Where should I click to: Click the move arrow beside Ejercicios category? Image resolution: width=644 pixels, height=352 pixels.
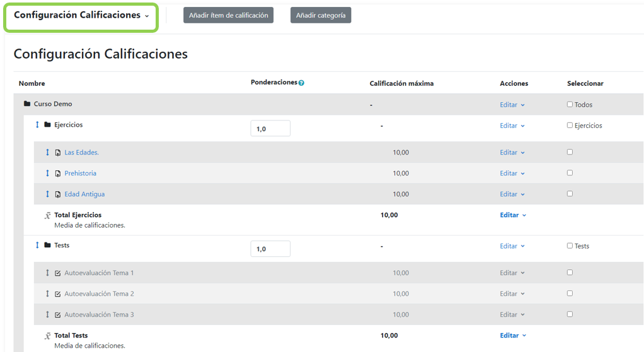(x=37, y=125)
